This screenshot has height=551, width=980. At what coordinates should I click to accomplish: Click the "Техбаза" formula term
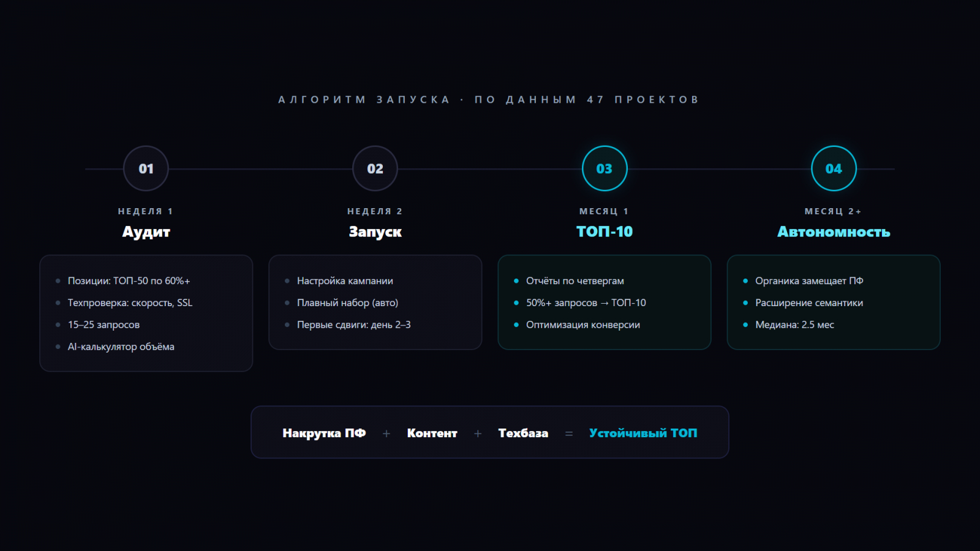(x=523, y=433)
